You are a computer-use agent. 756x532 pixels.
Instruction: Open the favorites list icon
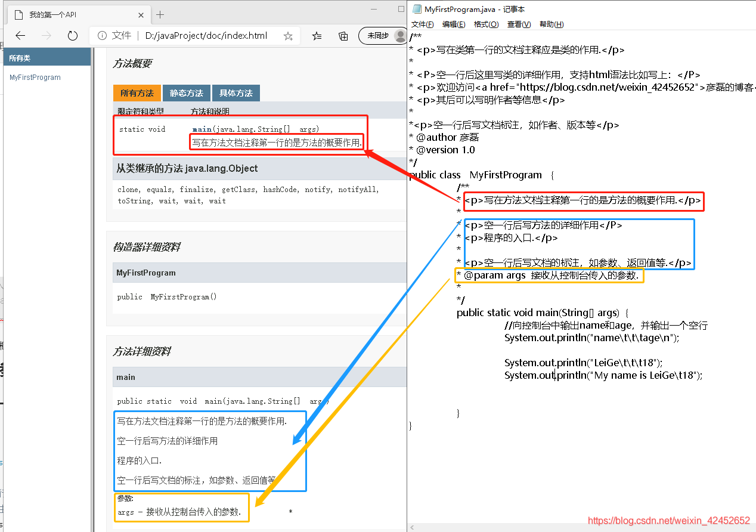click(x=317, y=36)
